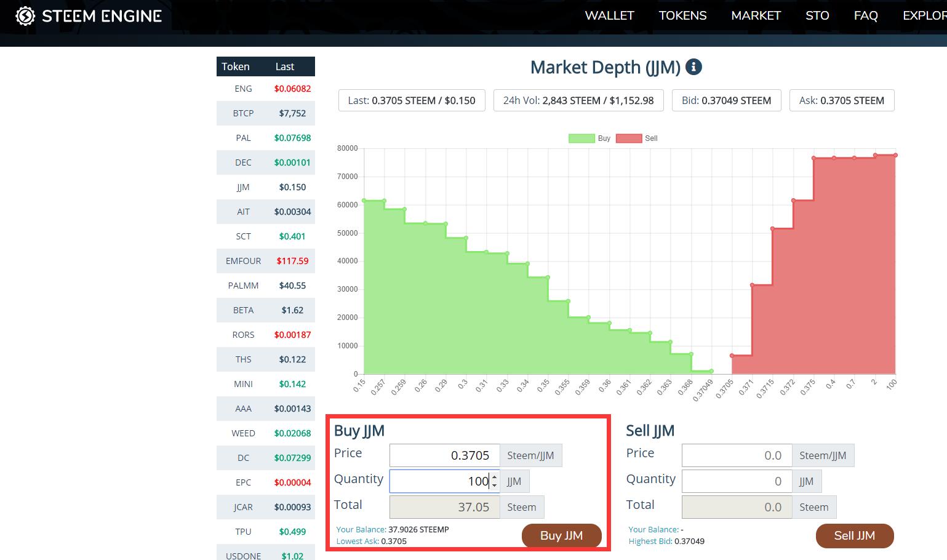The width and height of the screenshot is (947, 560).
Task: Click the Buy JJM button
Action: click(x=561, y=535)
